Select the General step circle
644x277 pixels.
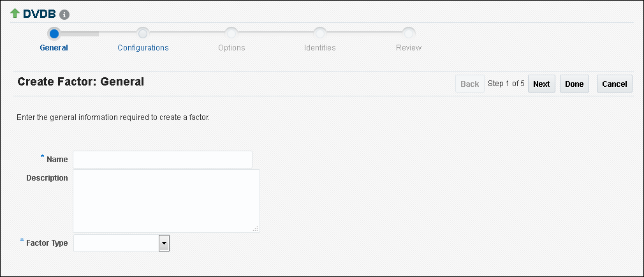coord(54,33)
